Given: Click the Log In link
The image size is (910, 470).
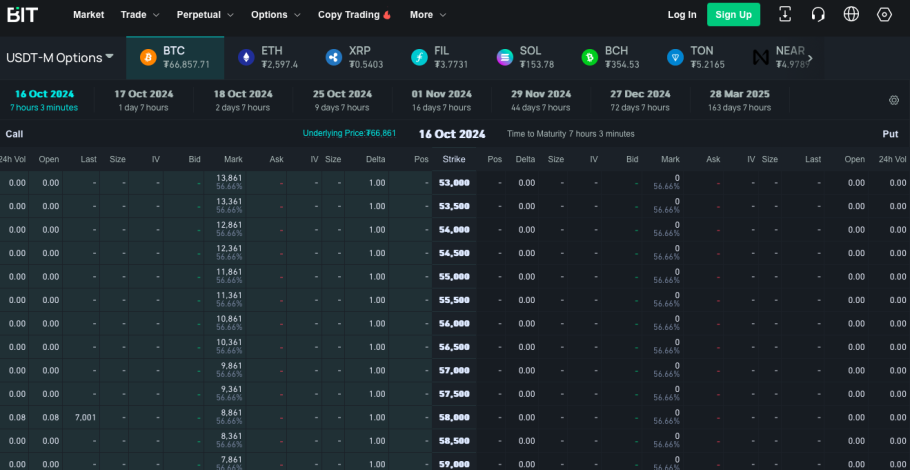Looking at the screenshot, I should (682, 15).
